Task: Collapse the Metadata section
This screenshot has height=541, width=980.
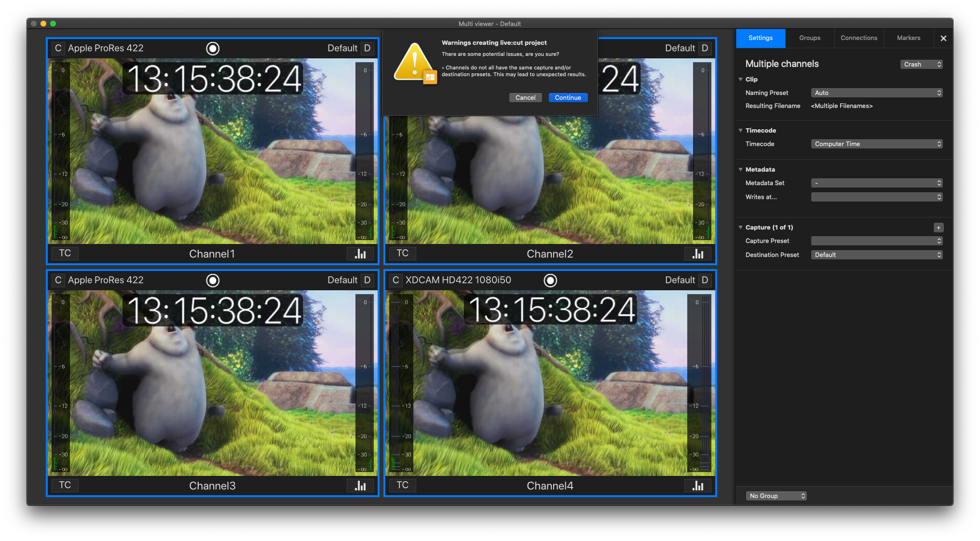Action: click(741, 169)
